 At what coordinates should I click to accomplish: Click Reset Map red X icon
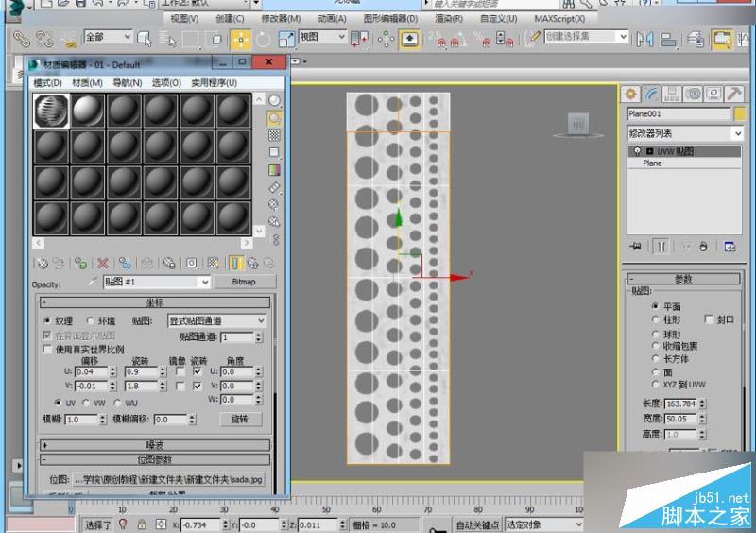point(103,264)
